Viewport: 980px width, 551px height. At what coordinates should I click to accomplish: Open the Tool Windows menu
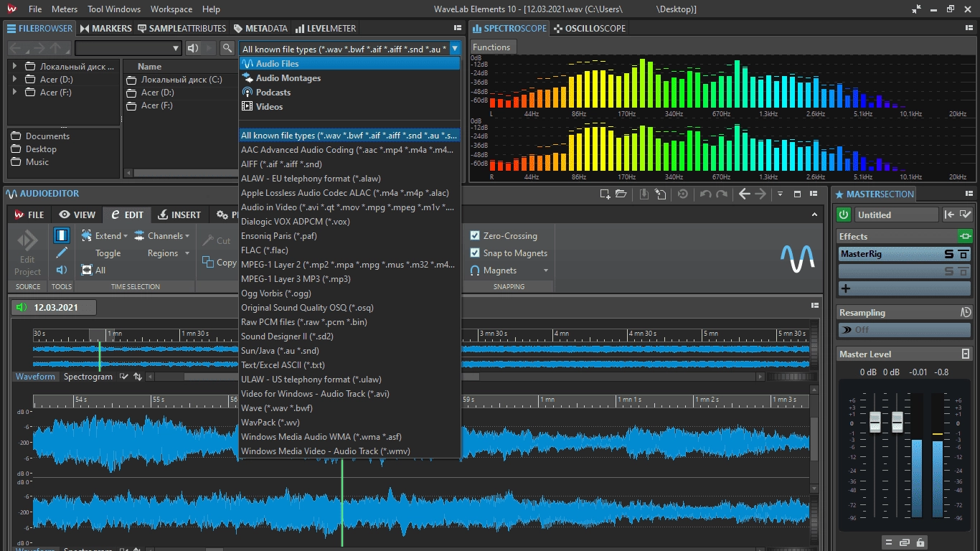[x=113, y=9]
